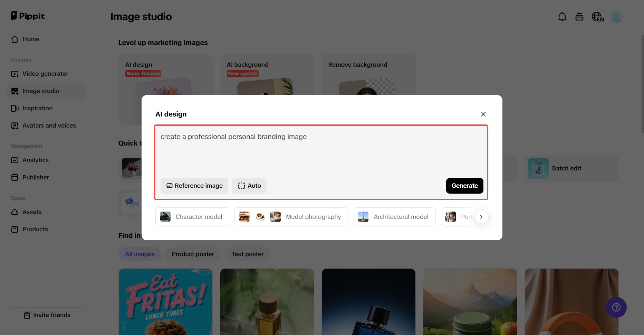The height and width of the screenshot is (335, 644).
Task: Select the All images filter tab
Action: click(x=140, y=254)
